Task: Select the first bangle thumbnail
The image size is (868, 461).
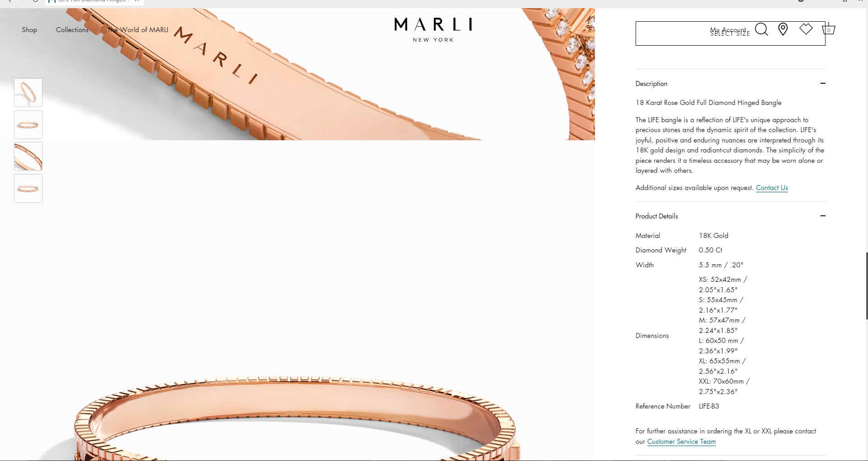Action: coord(28,93)
